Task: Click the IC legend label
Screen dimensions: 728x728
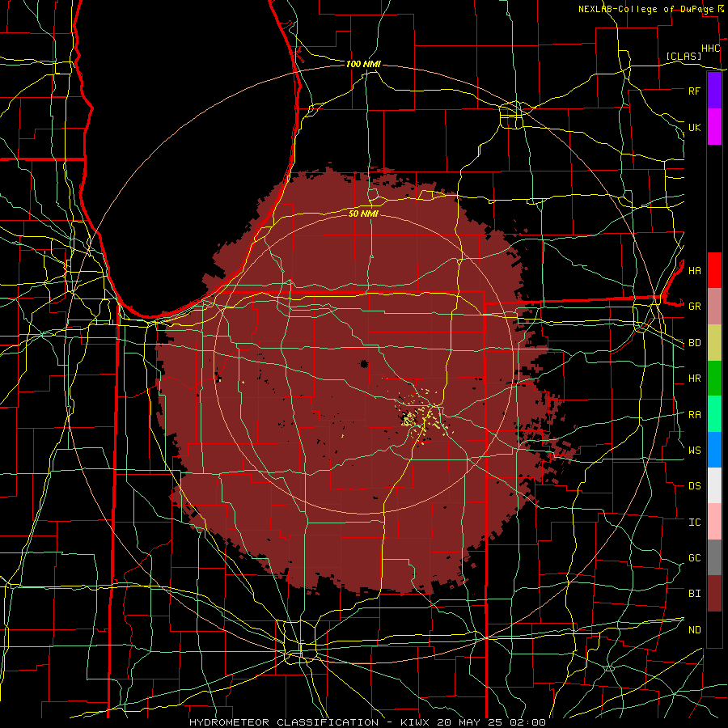Action: (x=694, y=523)
